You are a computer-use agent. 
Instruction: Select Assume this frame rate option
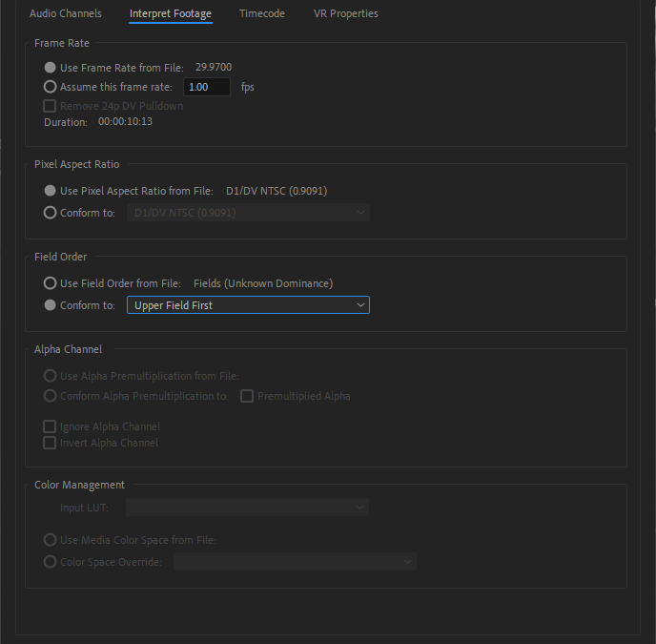51,87
